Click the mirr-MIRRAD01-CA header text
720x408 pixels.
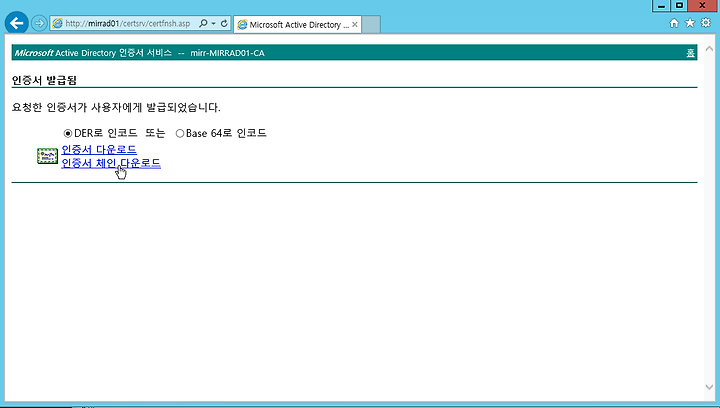click(227, 53)
